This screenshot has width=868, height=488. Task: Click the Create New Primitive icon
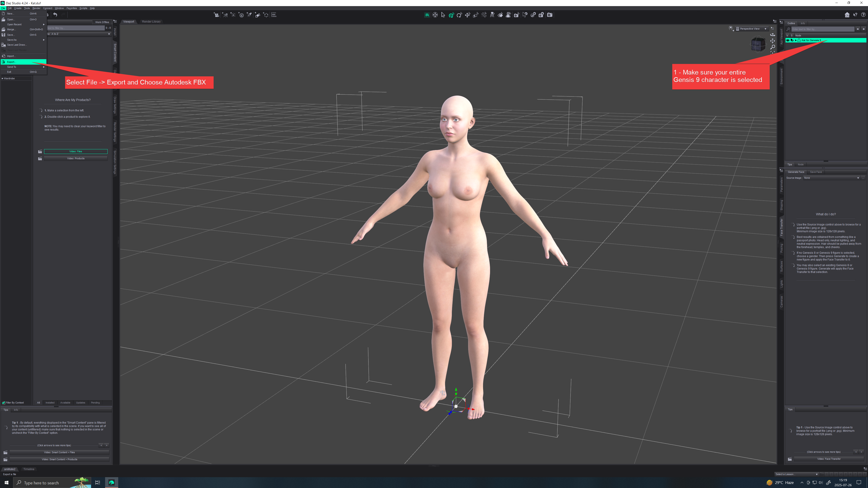pos(258,15)
